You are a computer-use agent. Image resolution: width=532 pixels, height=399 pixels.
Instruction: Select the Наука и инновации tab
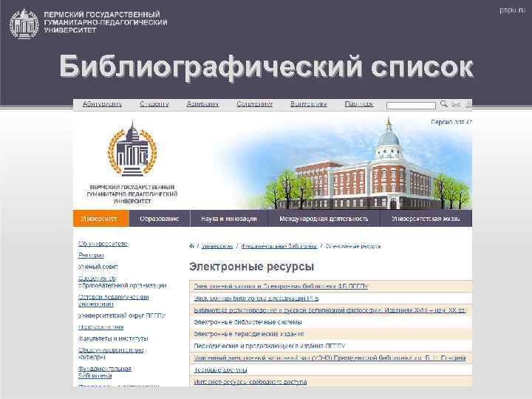[229, 218]
